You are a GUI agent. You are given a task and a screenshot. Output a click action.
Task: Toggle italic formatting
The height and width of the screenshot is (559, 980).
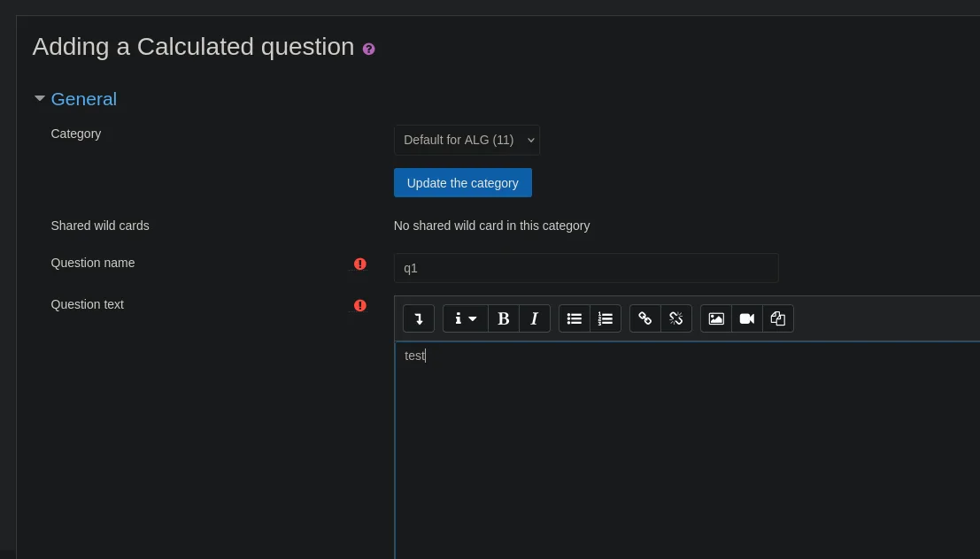(x=535, y=318)
